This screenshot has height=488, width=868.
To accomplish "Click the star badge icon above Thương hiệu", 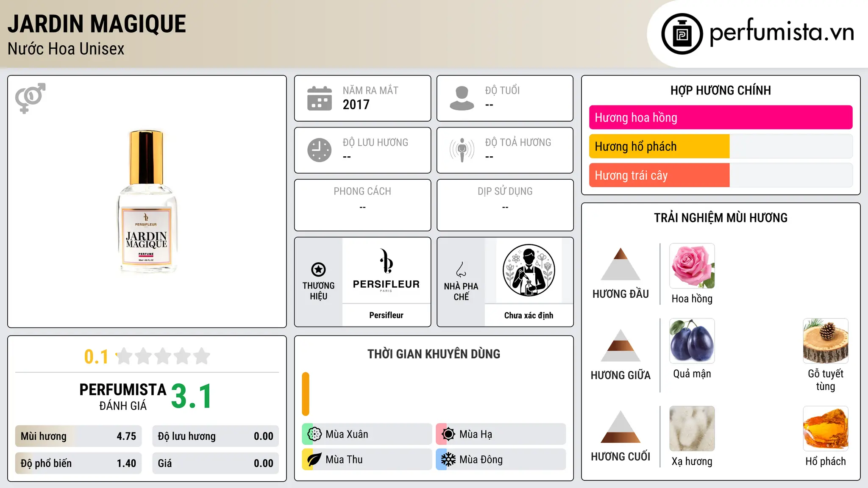I will (318, 269).
